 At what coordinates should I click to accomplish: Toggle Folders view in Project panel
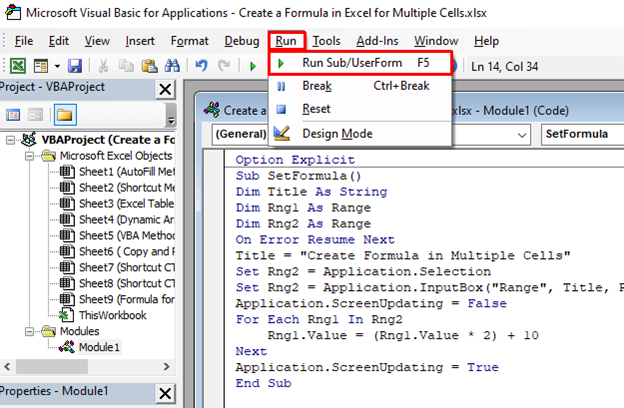[x=63, y=116]
